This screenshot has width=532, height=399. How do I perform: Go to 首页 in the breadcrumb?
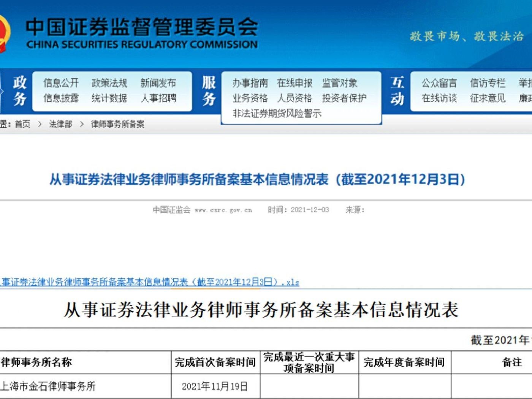click(22, 124)
